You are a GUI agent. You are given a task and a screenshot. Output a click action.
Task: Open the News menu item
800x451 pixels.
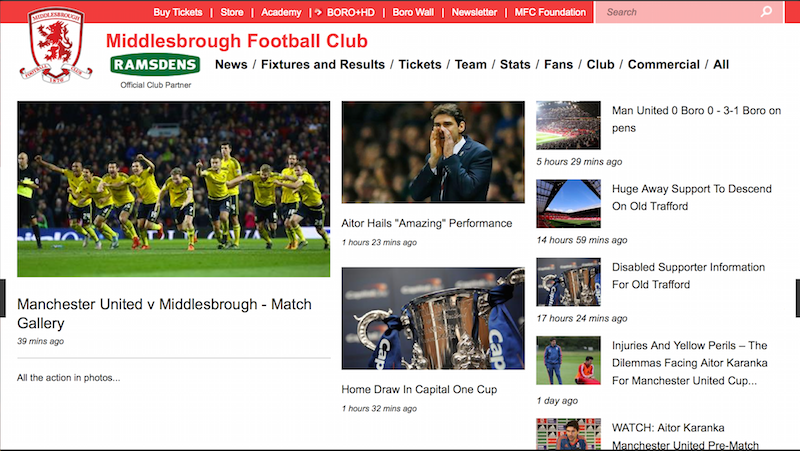231,65
